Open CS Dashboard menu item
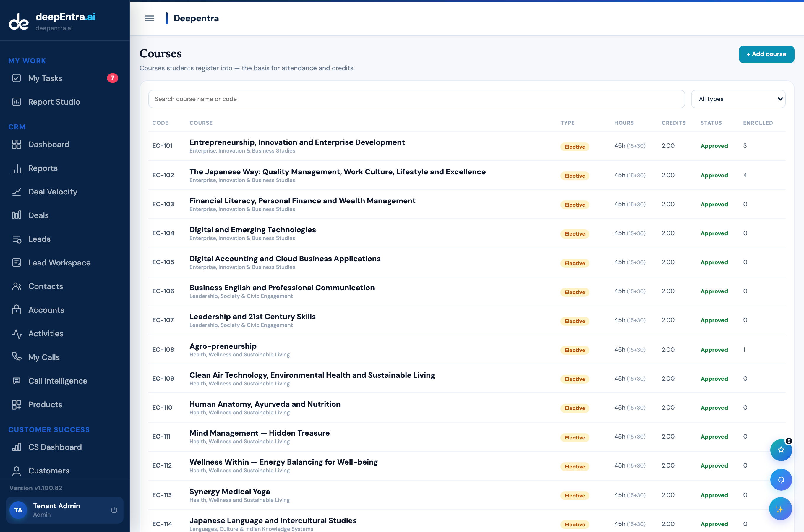Image resolution: width=804 pixels, height=532 pixels. [64, 447]
